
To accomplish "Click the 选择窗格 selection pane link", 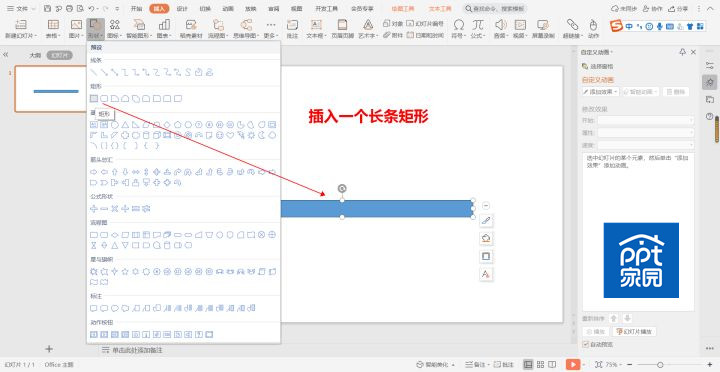I will (597, 66).
